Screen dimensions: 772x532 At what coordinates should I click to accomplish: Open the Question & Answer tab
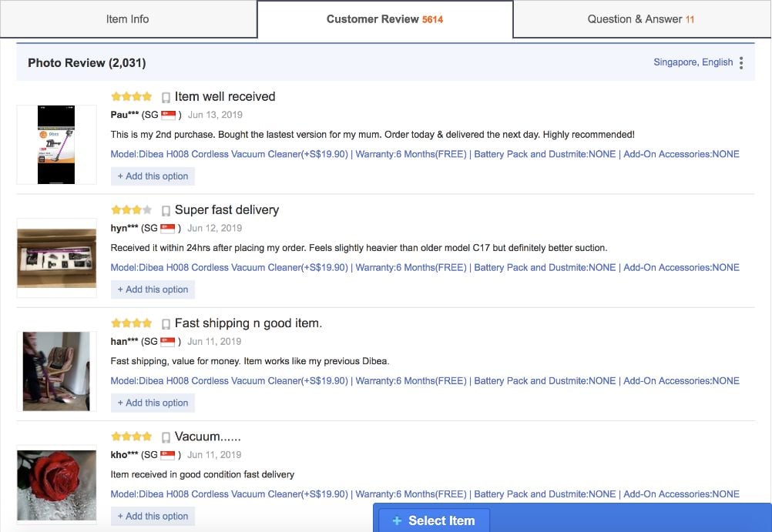tap(641, 19)
